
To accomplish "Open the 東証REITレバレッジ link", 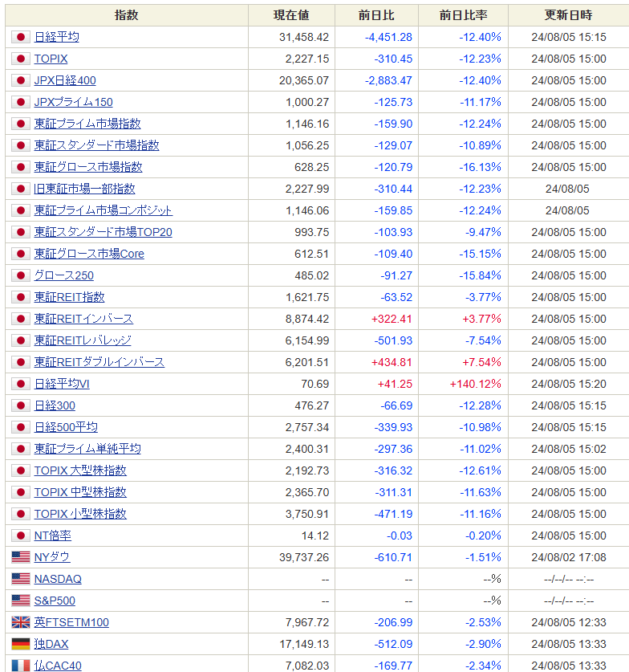I will 83,340.
